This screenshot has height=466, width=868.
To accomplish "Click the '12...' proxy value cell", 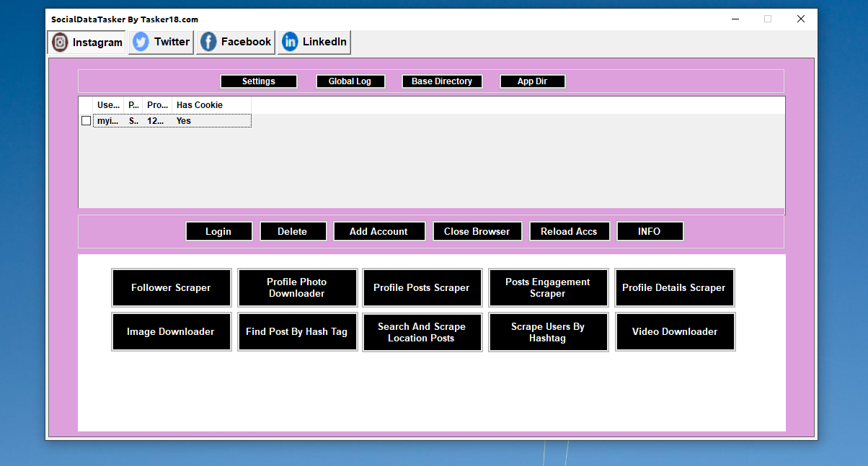I will [x=157, y=121].
